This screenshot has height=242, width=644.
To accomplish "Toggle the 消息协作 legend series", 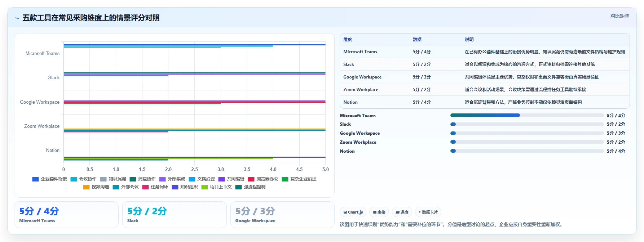I will point(142,179).
